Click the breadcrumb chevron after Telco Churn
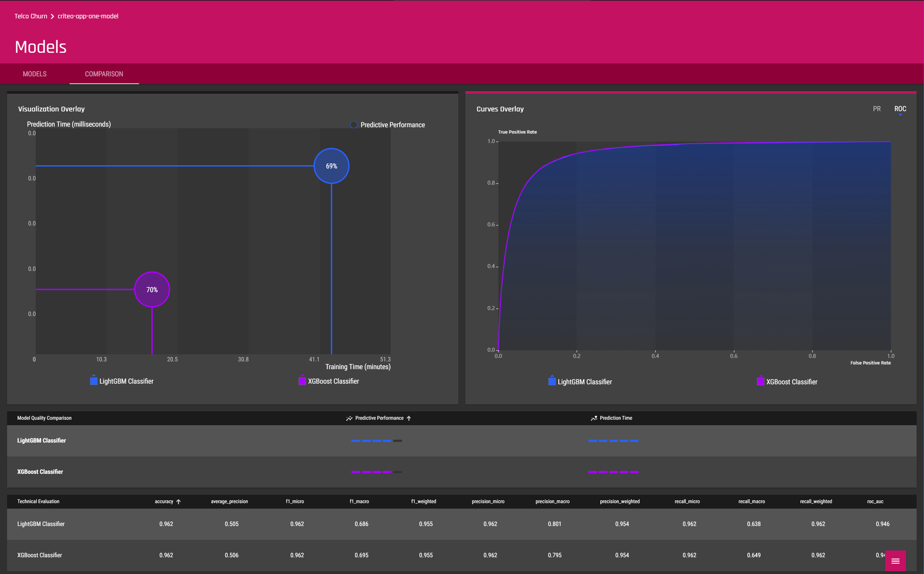The image size is (924, 574). 52,16
